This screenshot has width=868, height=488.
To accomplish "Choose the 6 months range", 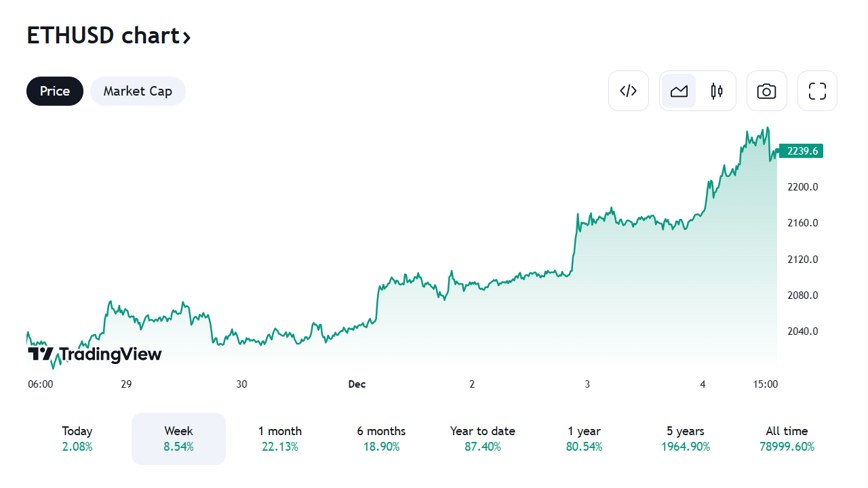I will coord(381,439).
